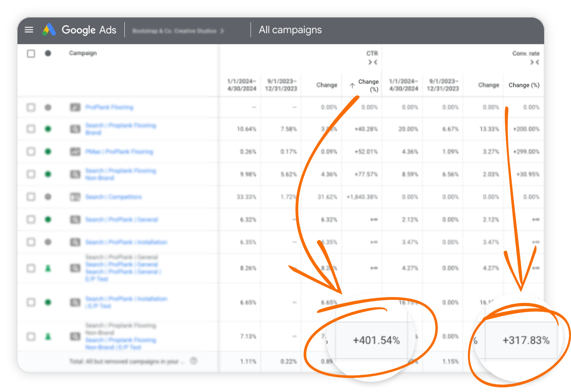
Task: Open the All campaigns view title
Action: pyautogui.click(x=290, y=30)
